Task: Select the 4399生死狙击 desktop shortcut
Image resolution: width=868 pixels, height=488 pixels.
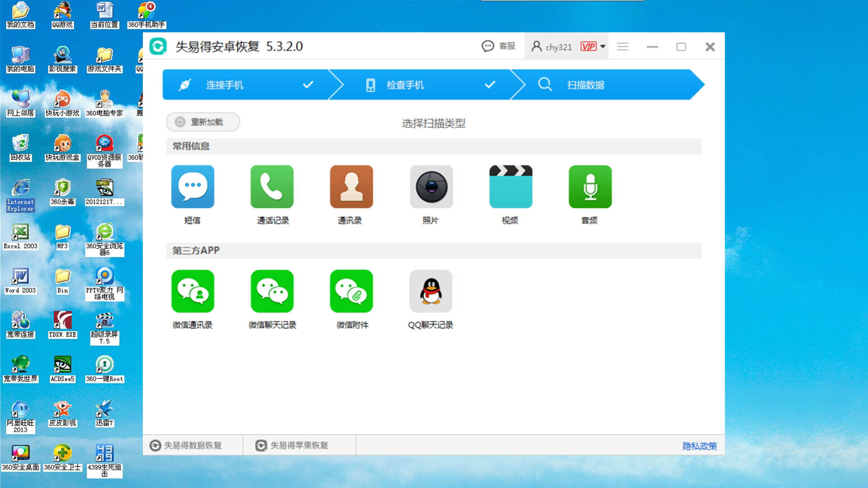Action: click(x=104, y=461)
